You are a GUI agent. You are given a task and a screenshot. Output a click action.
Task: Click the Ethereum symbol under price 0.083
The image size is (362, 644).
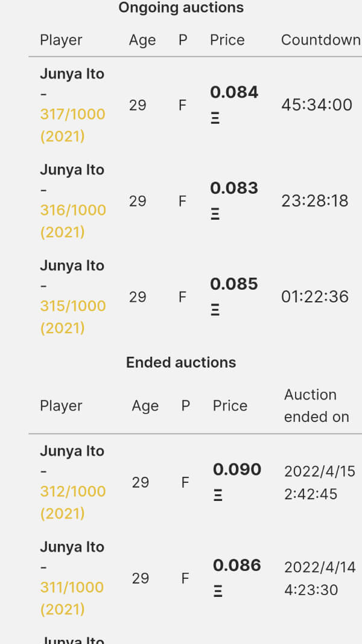[215, 214]
